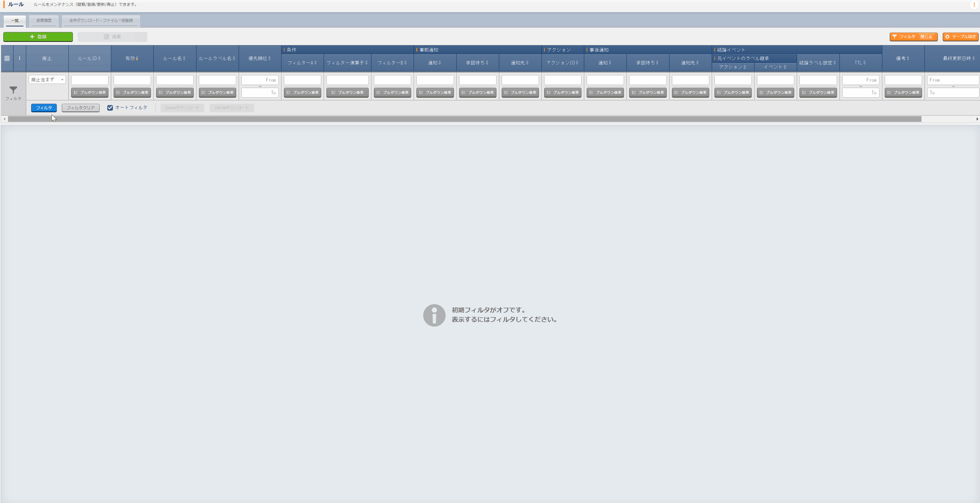Open the 廃止含まず dropdown

click(47, 79)
